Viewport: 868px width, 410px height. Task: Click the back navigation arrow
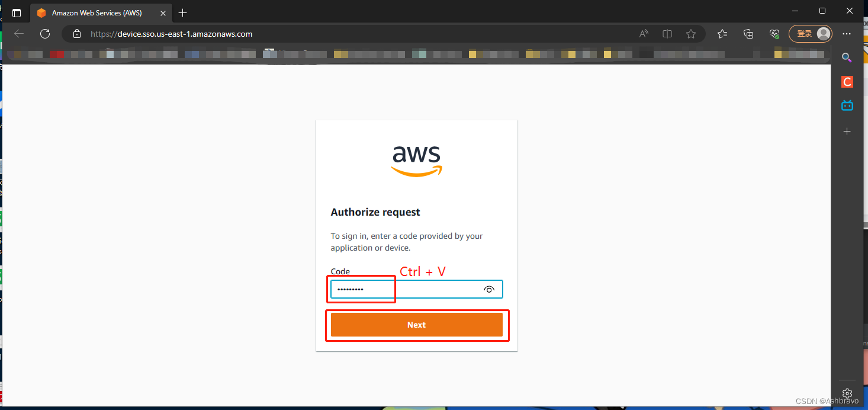[x=18, y=34]
